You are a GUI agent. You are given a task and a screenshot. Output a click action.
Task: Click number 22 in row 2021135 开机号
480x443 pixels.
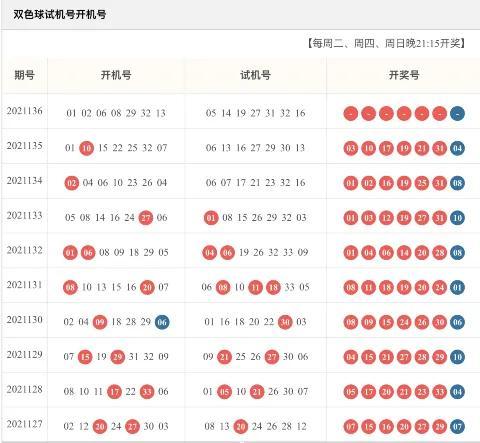tap(117, 148)
